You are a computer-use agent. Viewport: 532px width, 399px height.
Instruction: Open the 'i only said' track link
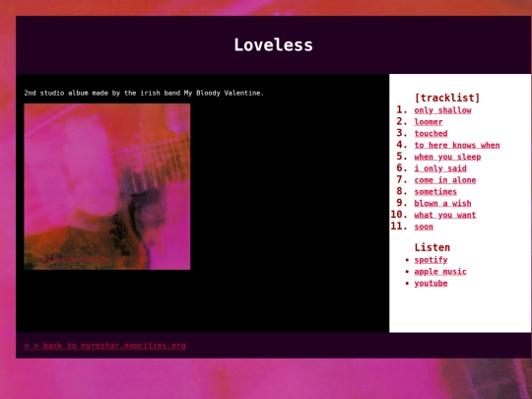pyautogui.click(x=440, y=168)
